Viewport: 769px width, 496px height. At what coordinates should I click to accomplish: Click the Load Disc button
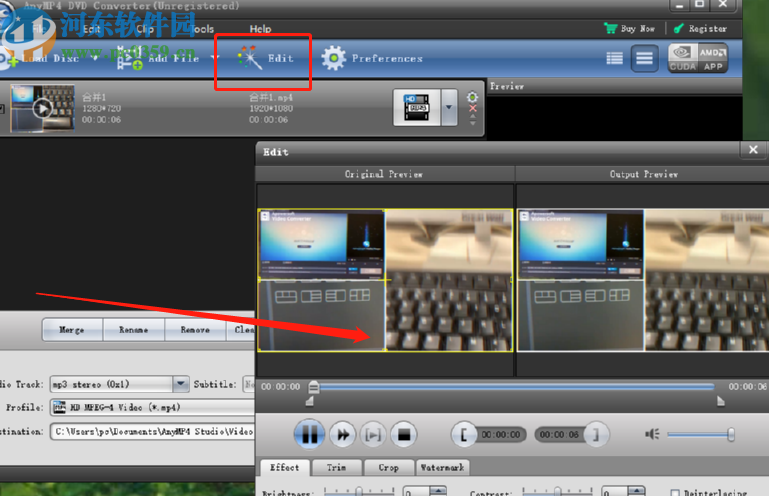click(41, 58)
